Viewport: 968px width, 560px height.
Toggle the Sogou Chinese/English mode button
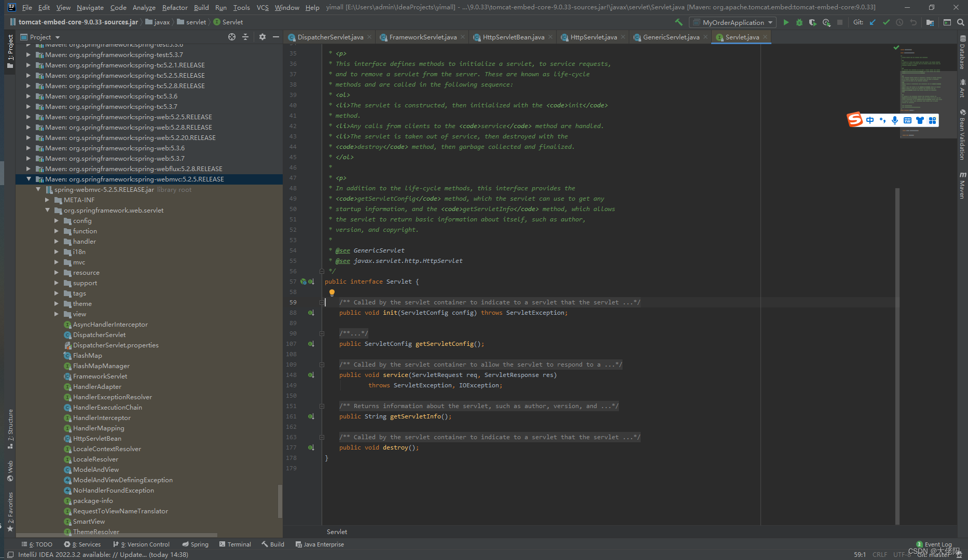pyautogui.click(x=870, y=120)
